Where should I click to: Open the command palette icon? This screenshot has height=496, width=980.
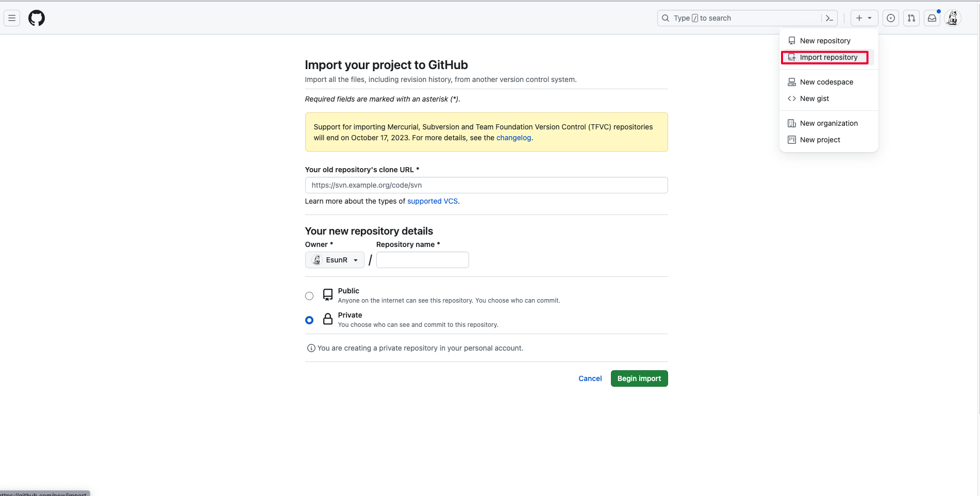point(829,18)
